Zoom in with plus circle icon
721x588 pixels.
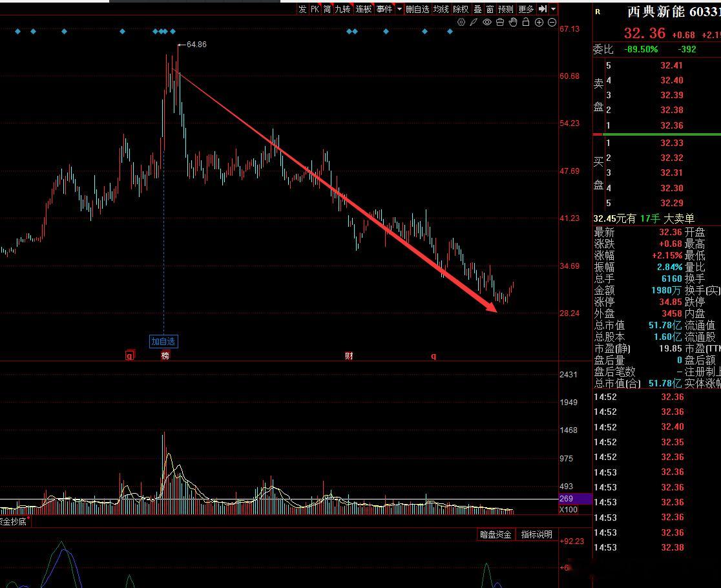(539, 22)
